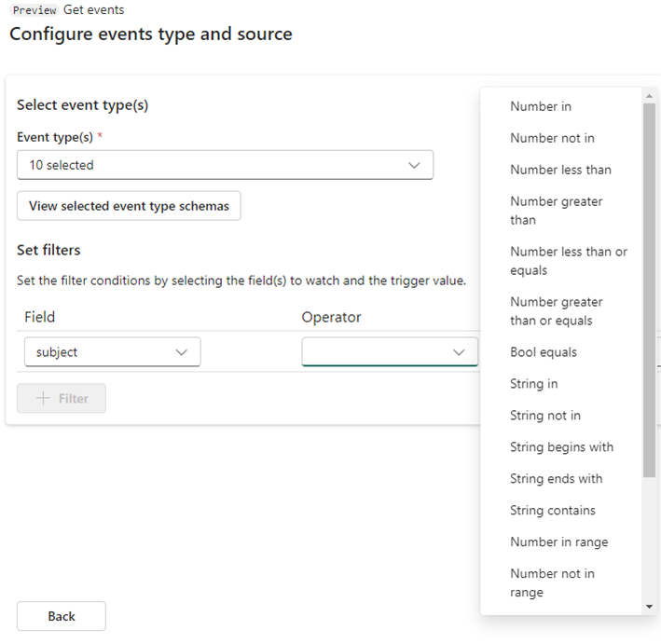This screenshot has width=661, height=644.
Task: Select 'Number greater than or equals'
Action: (x=557, y=311)
